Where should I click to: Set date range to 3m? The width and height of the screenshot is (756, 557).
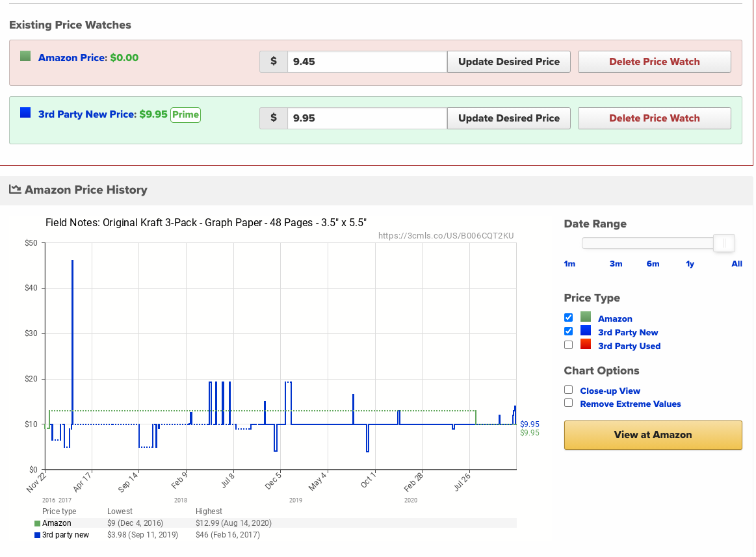pos(616,264)
